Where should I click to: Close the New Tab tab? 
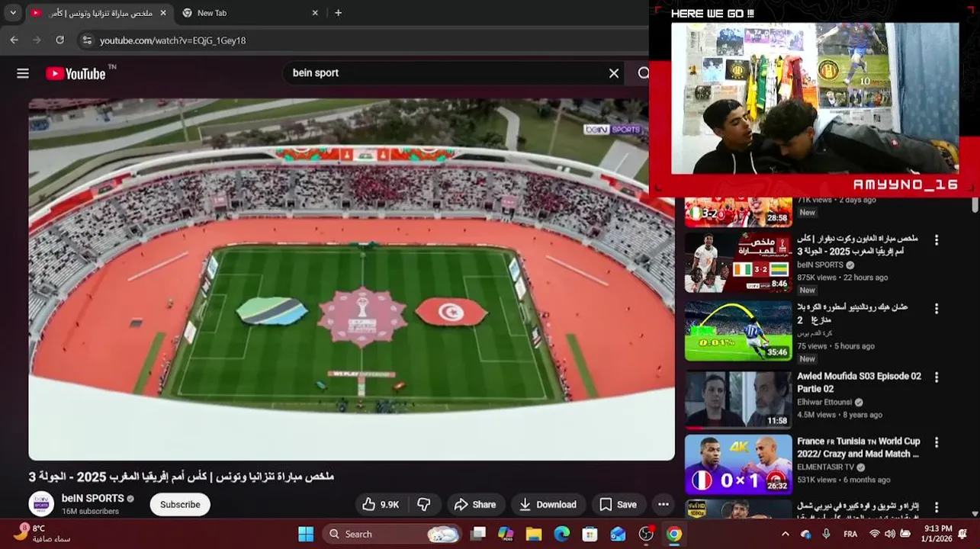tap(315, 13)
